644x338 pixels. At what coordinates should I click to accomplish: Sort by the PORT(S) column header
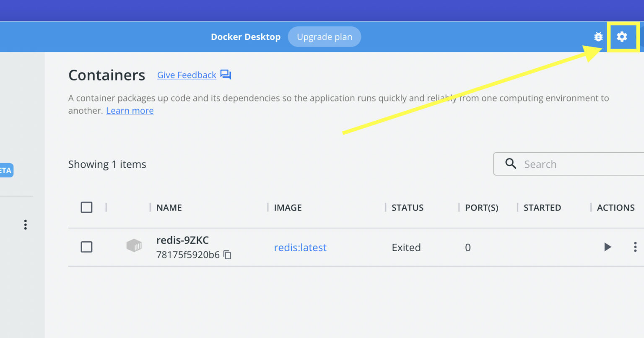point(482,208)
